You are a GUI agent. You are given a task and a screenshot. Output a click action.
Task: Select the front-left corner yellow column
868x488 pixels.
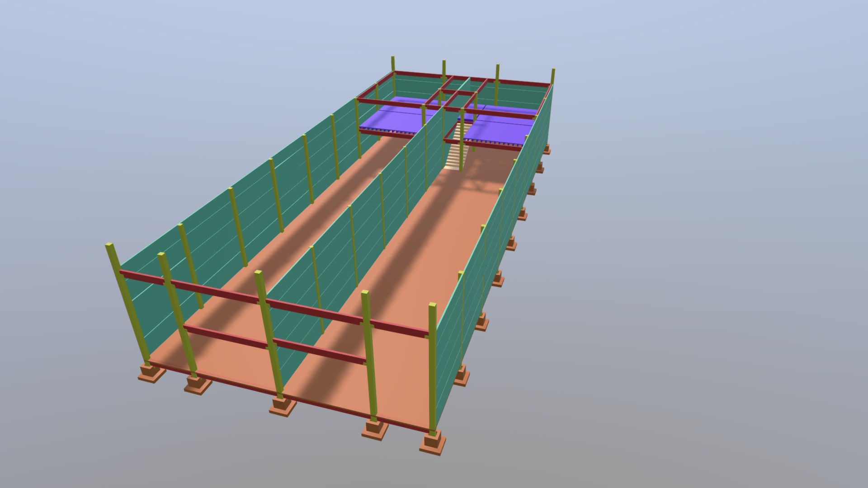pyautogui.click(x=127, y=304)
